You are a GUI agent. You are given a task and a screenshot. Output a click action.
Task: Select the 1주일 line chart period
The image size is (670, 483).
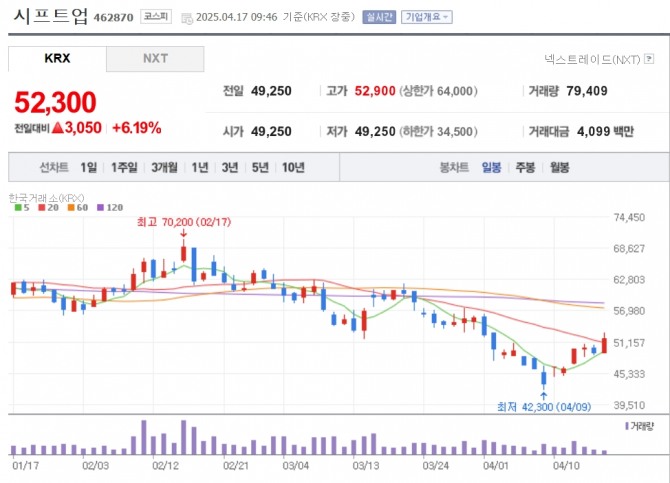click(124, 168)
